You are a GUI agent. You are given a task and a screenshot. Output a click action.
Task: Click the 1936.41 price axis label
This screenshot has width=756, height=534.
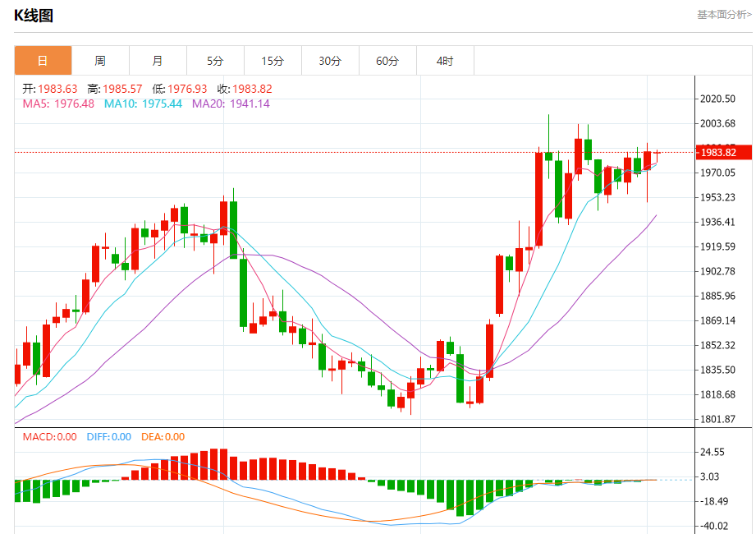pyautogui.click(x=718, y=222)
